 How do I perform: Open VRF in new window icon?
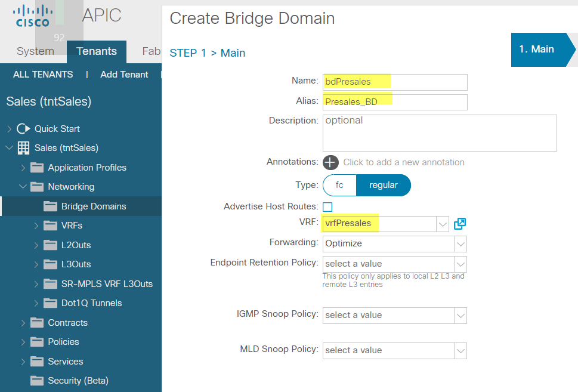tap(460, 224)
